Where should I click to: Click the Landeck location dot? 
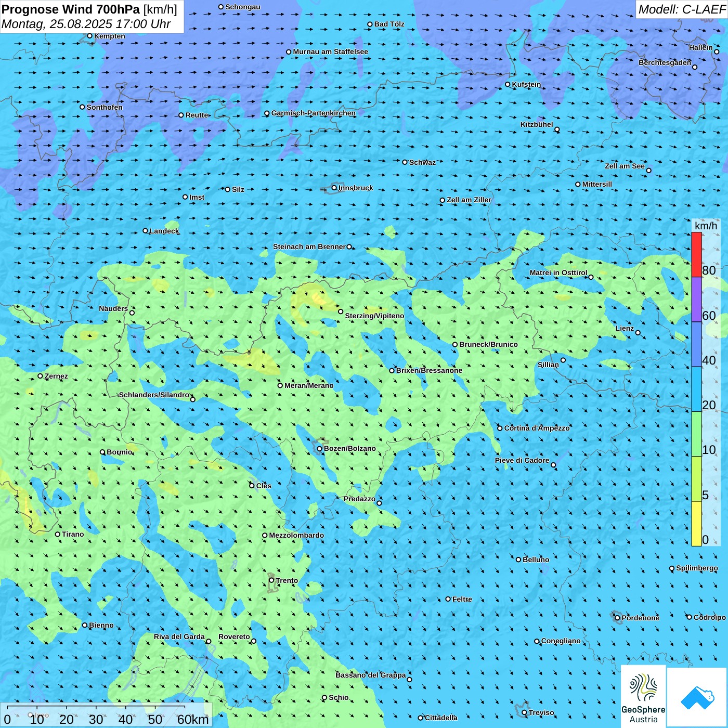tap(146, 231)
